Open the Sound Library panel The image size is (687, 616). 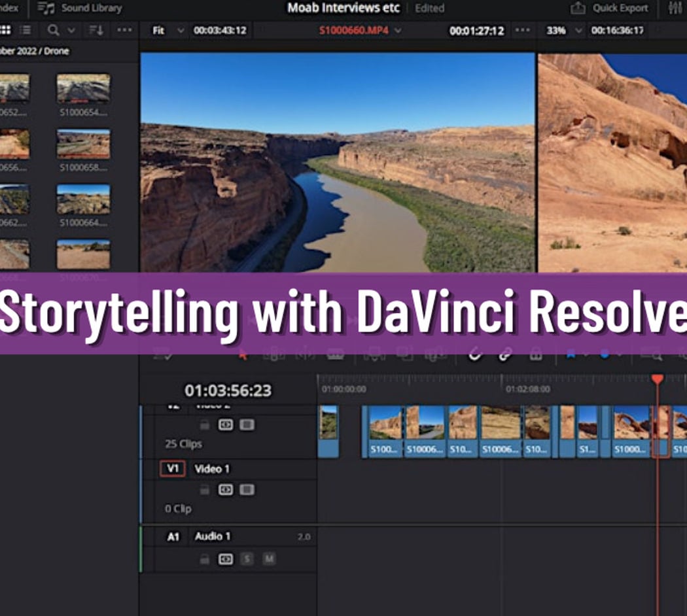point(80,8)
